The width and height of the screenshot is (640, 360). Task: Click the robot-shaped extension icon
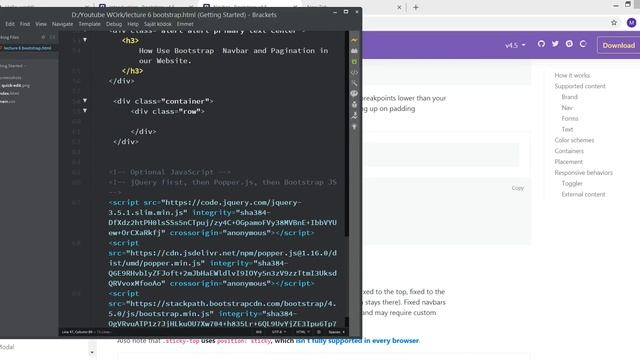(x=354, y=104)
